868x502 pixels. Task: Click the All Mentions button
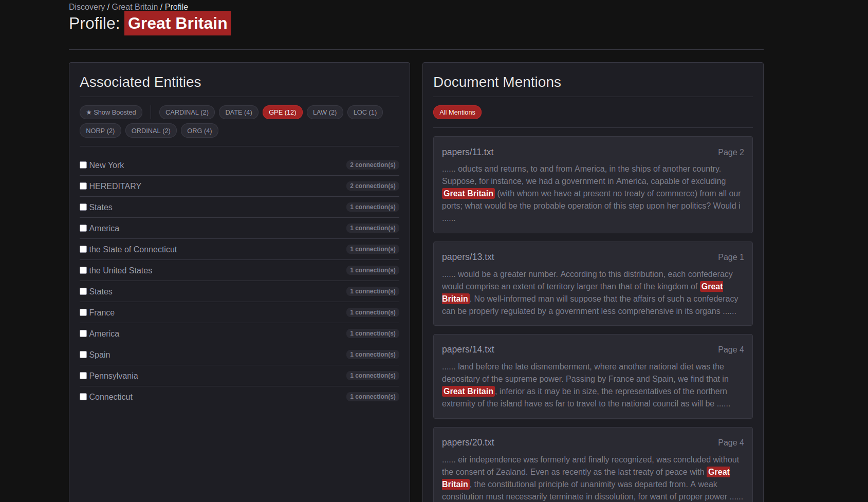[457, 113]
